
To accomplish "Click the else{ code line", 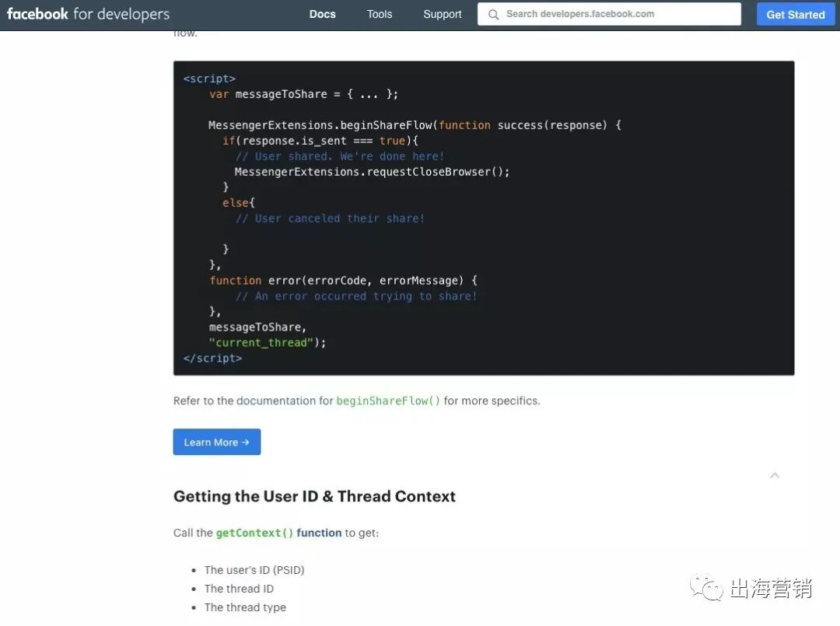I will (239, 203).
